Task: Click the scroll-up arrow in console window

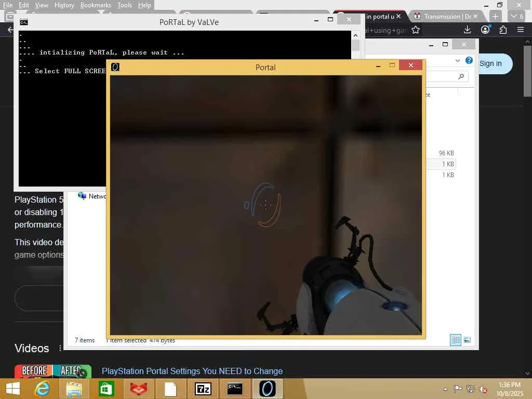Action: pos(355,35)
